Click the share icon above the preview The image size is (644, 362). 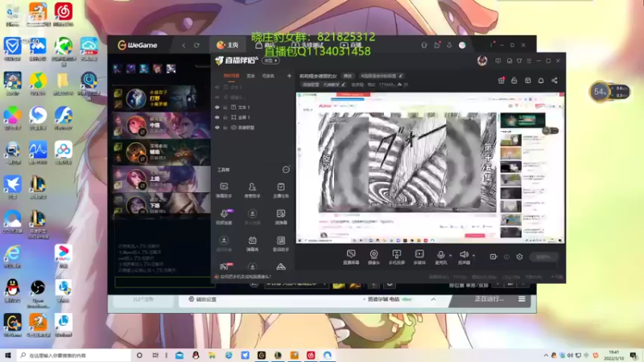(x=555, y=80)
